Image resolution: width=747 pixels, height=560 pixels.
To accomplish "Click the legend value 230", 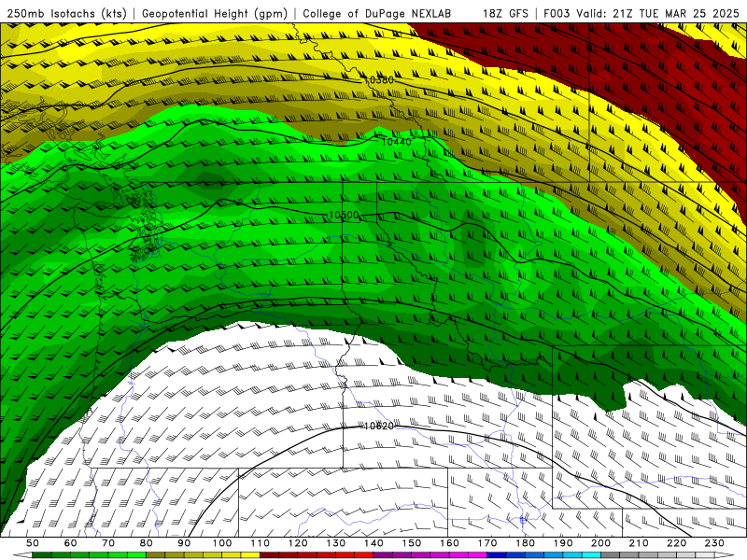I will pyautogui.click(x=714, y=543).
